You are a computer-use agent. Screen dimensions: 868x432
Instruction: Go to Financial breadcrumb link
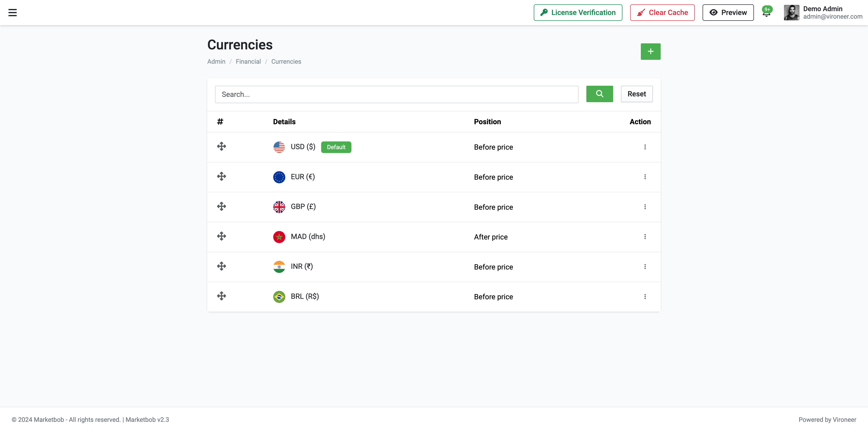point(248,61)
